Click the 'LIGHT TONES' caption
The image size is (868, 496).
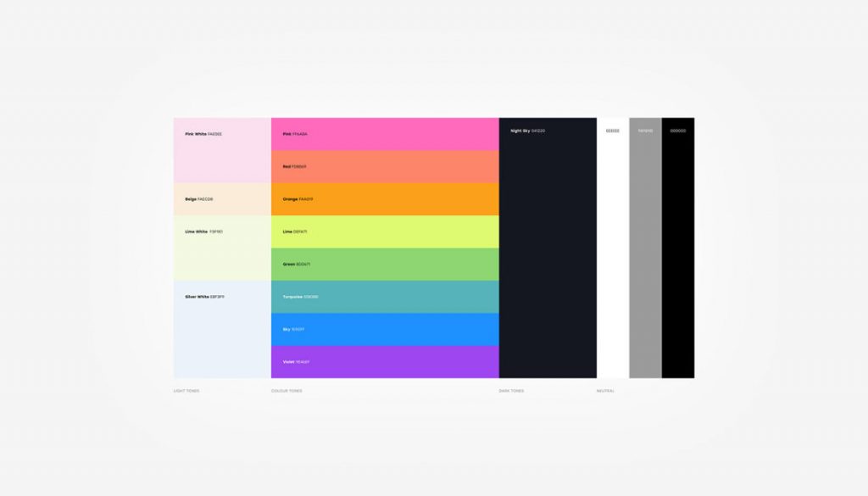(186, 391)
